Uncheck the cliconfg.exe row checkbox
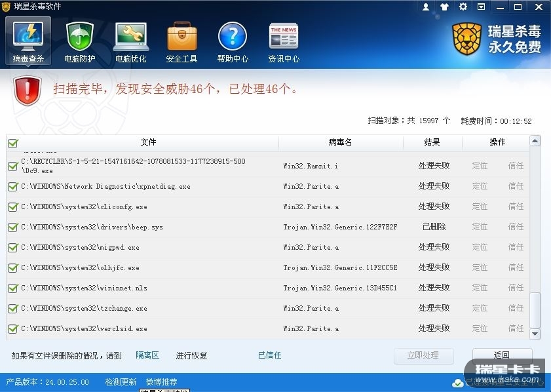Screen dimensions: 551x392 13,206
